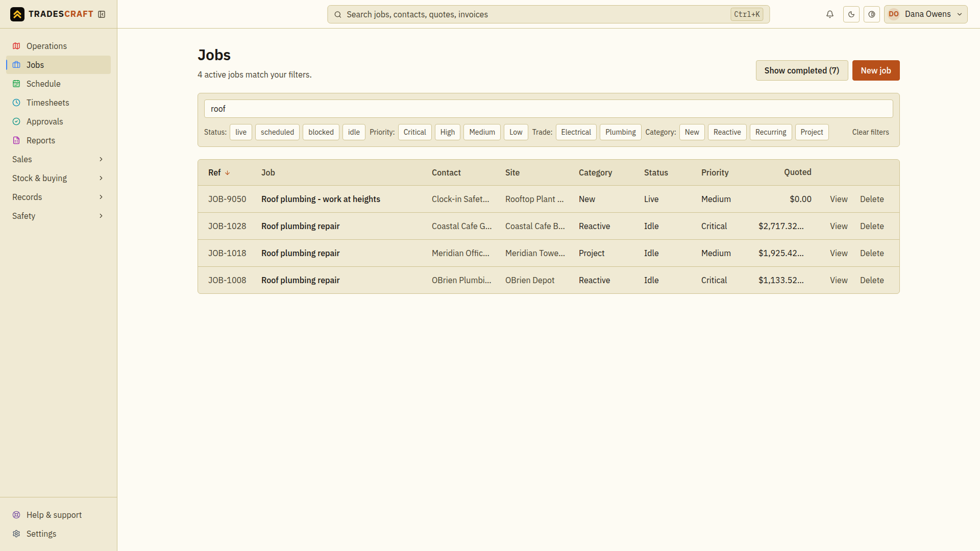Collapse the sidebar with the panel icon

point(102,14)
